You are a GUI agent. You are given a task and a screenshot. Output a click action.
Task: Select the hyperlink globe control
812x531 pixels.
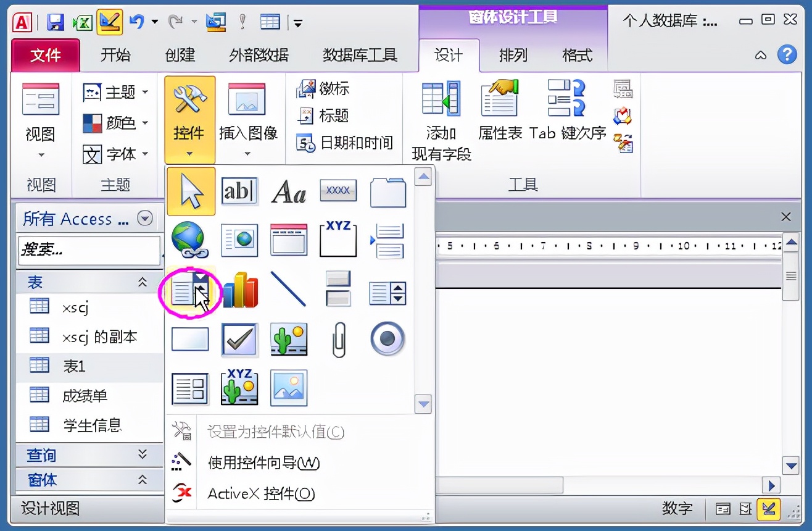(x=190, y=240)
